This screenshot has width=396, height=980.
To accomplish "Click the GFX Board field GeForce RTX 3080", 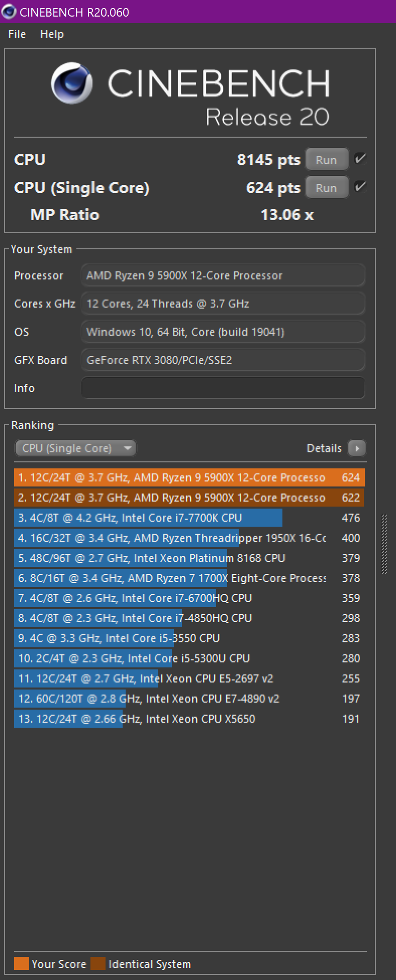I will pyautogui.click(x=223, y=360).
